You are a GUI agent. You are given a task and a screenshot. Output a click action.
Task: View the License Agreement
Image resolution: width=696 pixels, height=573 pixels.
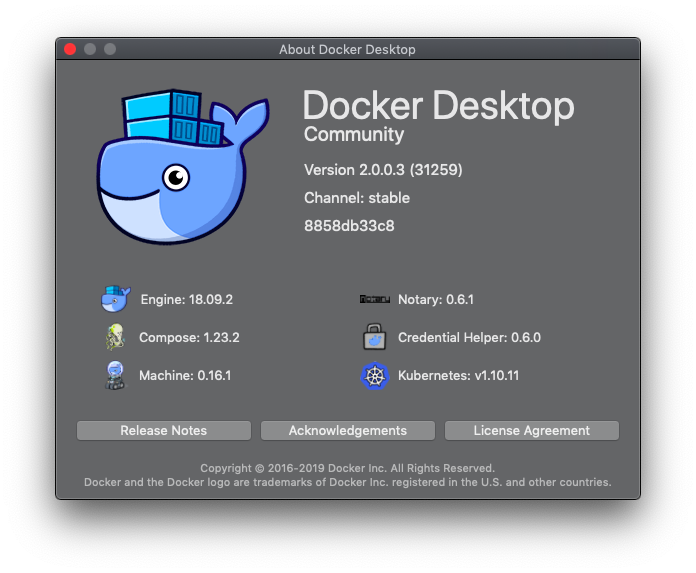coord(532,431)
